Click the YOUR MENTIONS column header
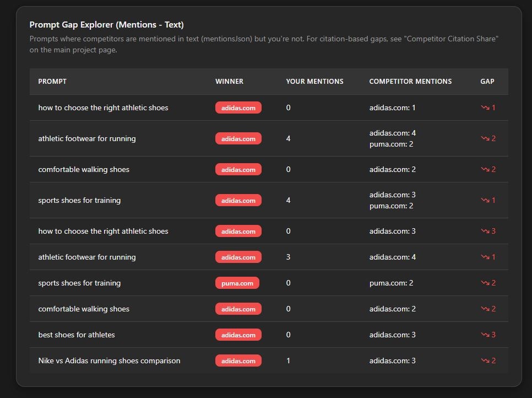This screenshot has height=398, width=532. pos(314,81)
